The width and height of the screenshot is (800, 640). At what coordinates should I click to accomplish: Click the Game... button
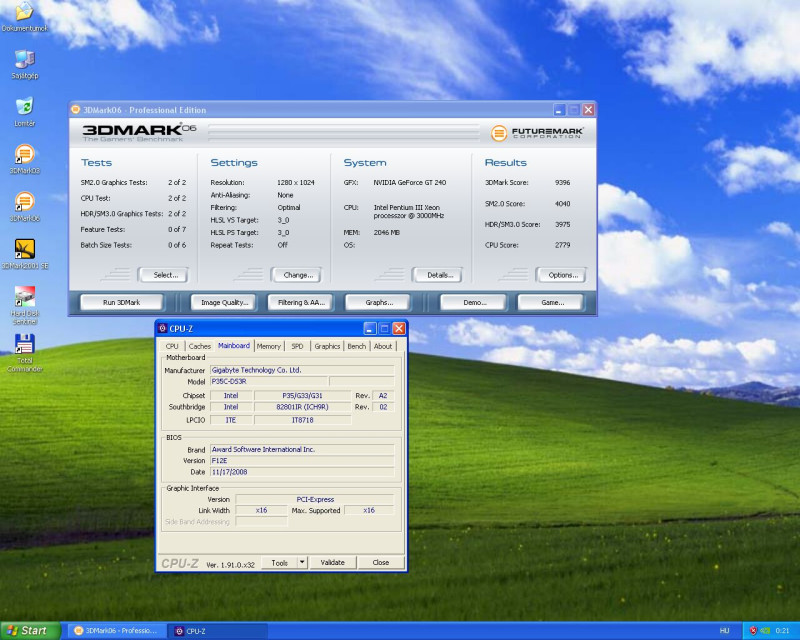[551, 302]
